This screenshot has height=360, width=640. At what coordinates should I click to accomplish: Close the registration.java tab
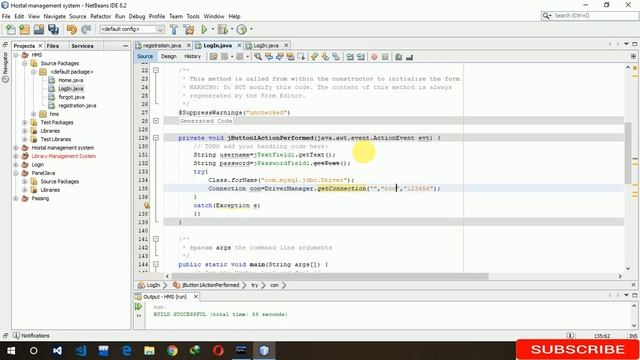tap(189, 45)
